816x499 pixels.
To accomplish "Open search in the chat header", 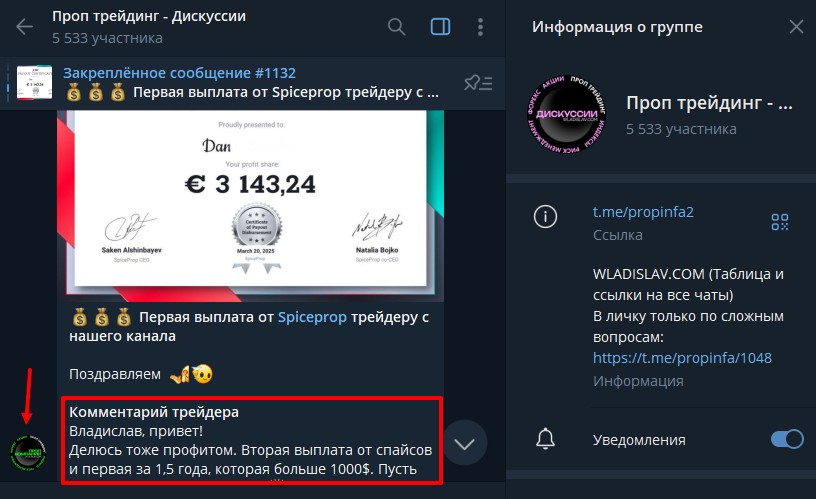I will point(397,27).
